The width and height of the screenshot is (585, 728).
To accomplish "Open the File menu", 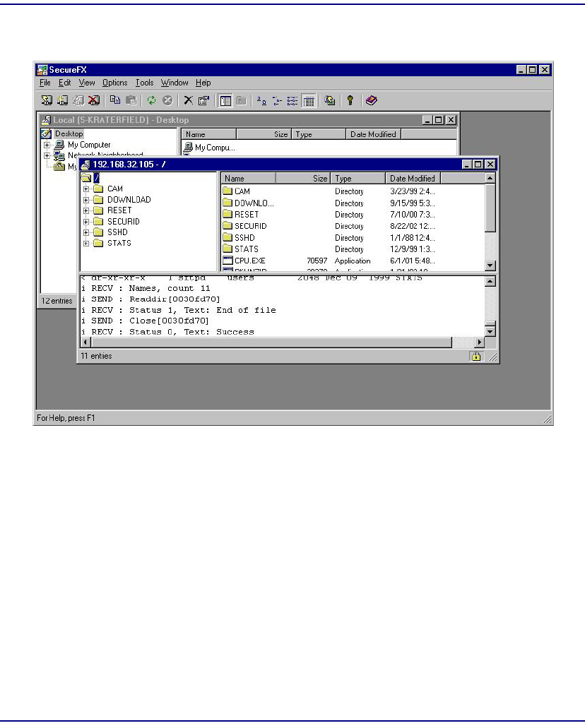I will (45, 83).
